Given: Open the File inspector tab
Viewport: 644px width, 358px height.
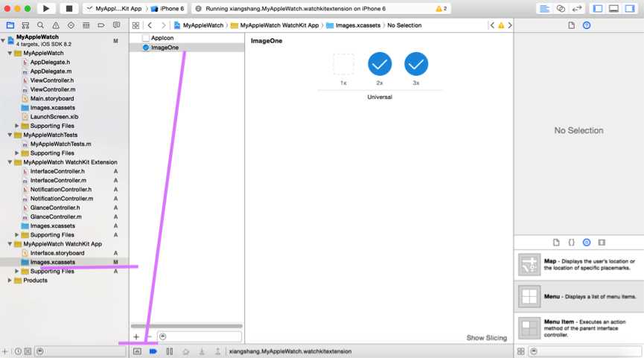Looking at the screenshot, I should [x=571, y=25].
